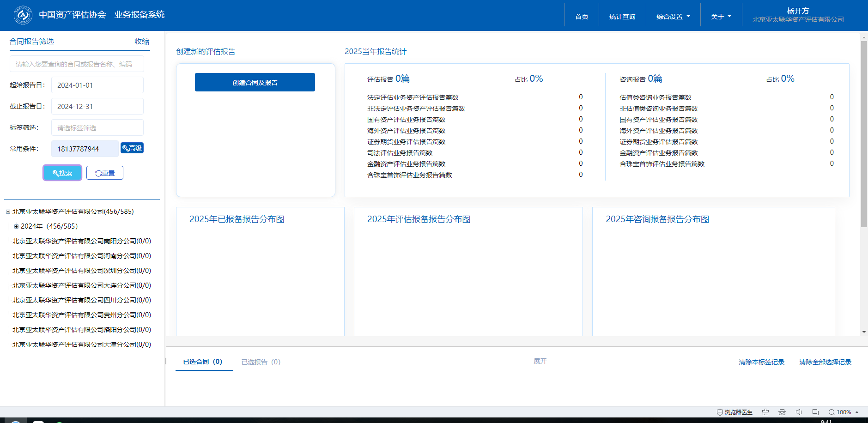
Task: Click the 清除全部选择记录 link
Action: coord(825,362)
